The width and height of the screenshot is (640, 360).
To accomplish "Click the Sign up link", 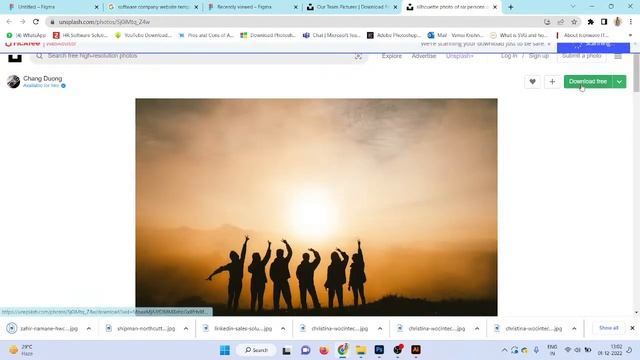I will 539,56.
